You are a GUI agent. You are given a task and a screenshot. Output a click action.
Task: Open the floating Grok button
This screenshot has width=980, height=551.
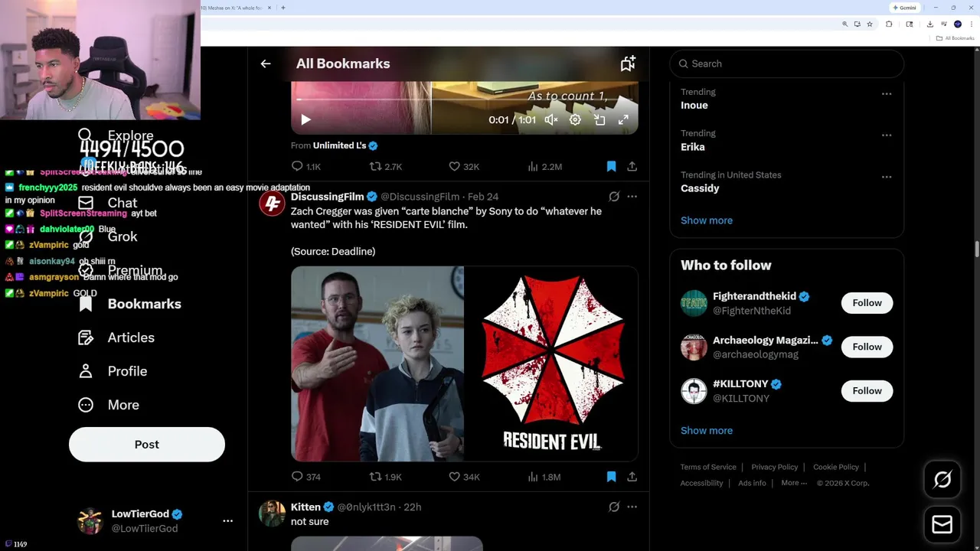[942, 480]
